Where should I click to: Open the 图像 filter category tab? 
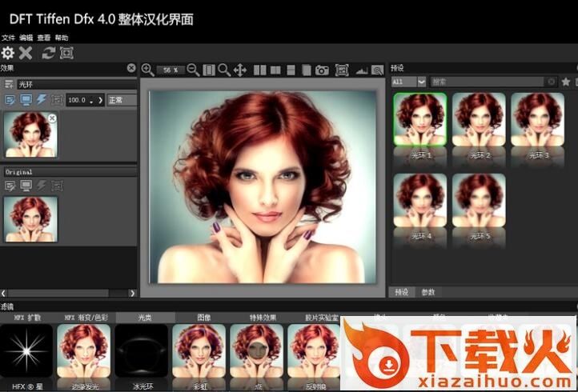pos(204,318)
